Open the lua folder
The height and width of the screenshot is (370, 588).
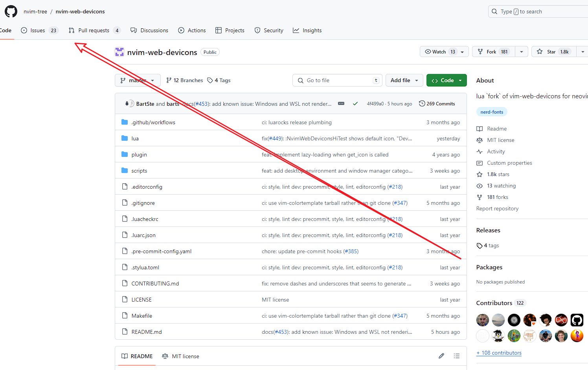135,138
